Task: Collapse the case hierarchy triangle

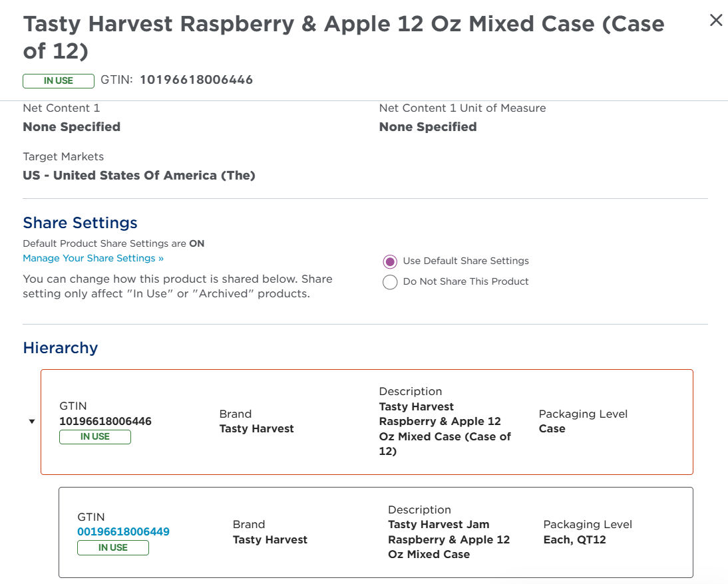Action: 31,422
